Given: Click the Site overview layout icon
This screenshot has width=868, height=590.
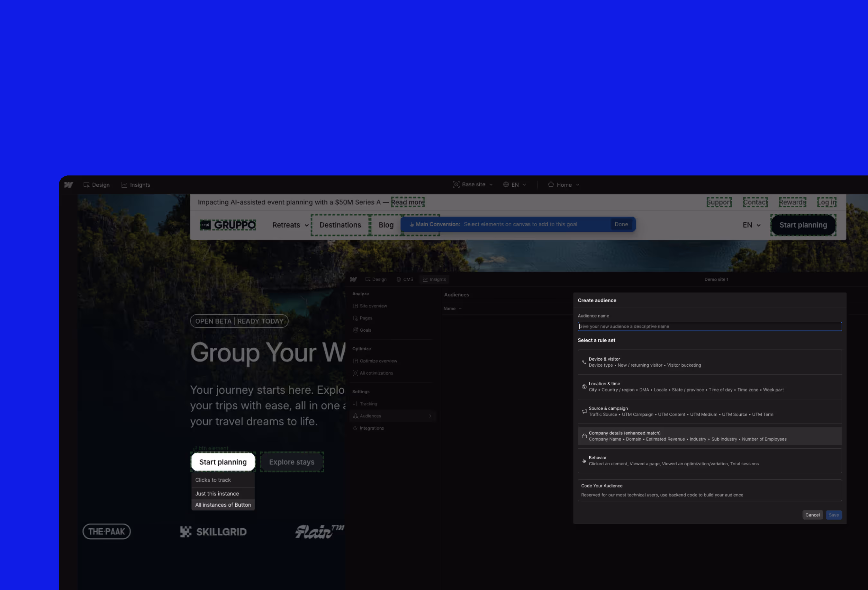Looking at the screenshot, I should 355,306.
